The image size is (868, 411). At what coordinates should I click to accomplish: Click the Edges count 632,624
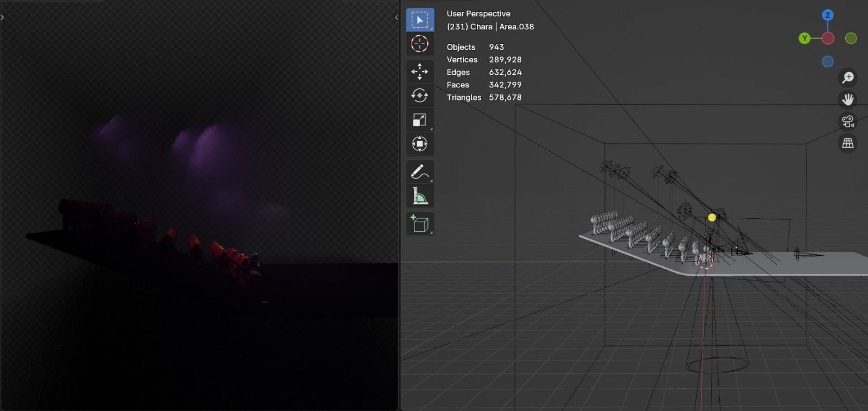505,72
